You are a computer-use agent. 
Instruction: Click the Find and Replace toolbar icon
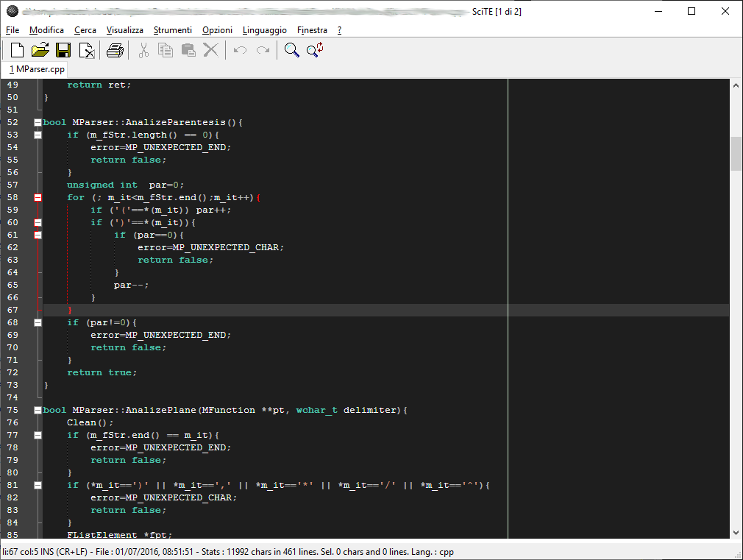[x=315, y=50]
